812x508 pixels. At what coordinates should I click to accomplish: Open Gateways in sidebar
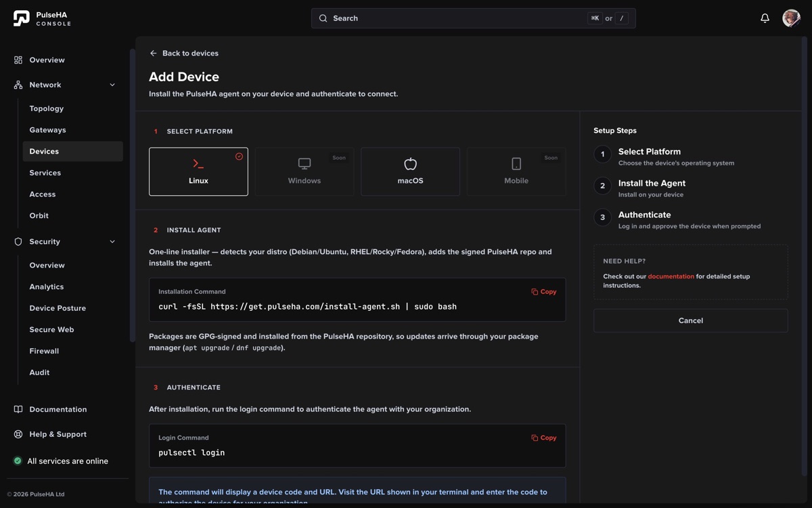point(72,130)
